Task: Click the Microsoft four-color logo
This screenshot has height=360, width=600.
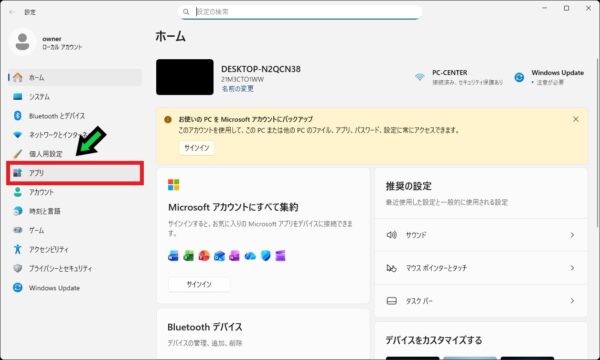Action: pyautogui.click(x=173, y=185)
